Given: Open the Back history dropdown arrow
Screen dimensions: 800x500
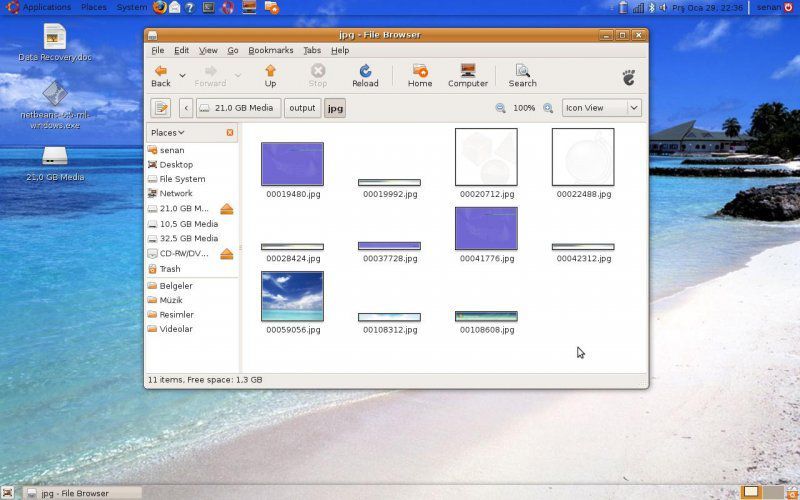Looking at the screenshot, I should pyautogui.click(x=182, y=75).
